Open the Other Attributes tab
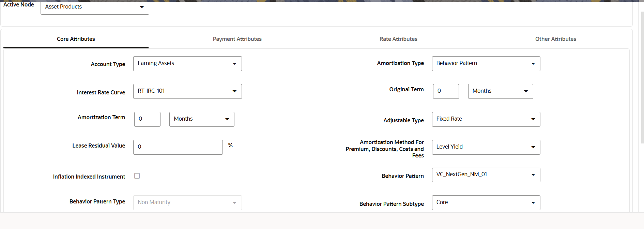 click(555, 39)
